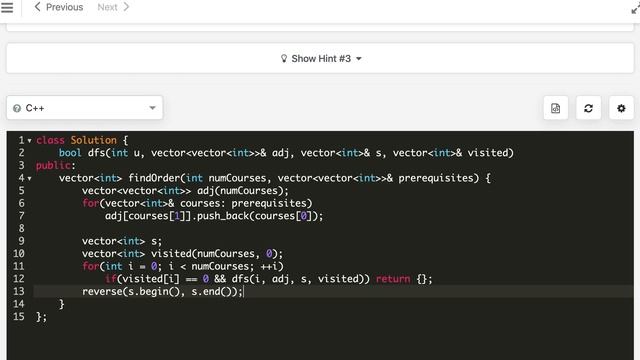Click the closing '};' on line 15
Viewport: 640px width, 360px height.
(x=41, y=317)
